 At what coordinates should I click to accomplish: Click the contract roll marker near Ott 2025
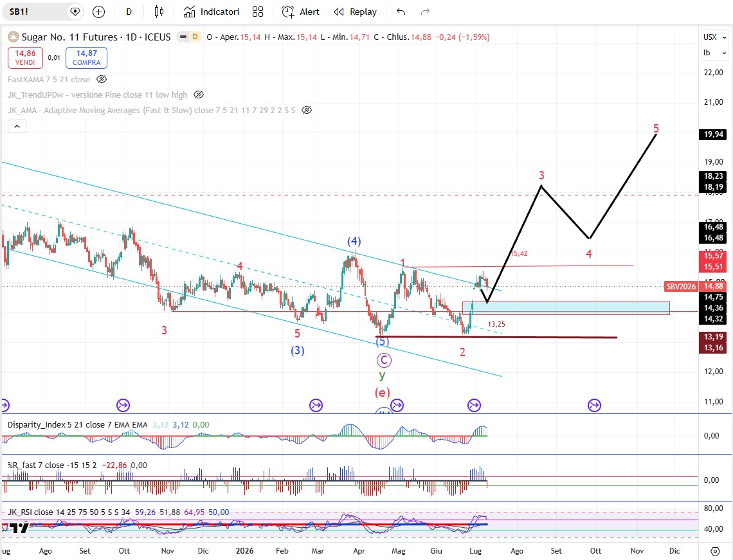[123, 405]
